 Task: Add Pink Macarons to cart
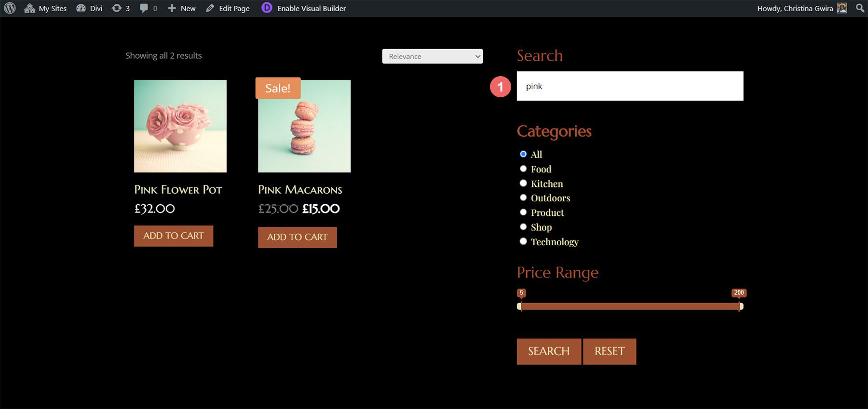pyautogui.click(x=298, y=237)
